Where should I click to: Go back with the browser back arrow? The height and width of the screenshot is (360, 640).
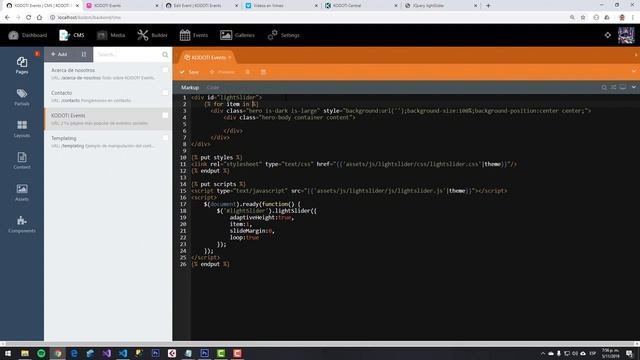(7, 18)
